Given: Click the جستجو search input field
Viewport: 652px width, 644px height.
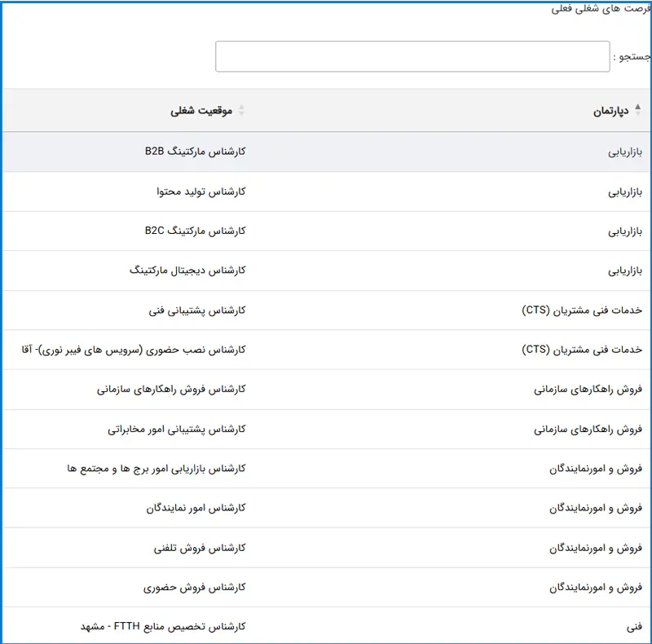Looking at the screenshot, I should (x=412, y=57).
